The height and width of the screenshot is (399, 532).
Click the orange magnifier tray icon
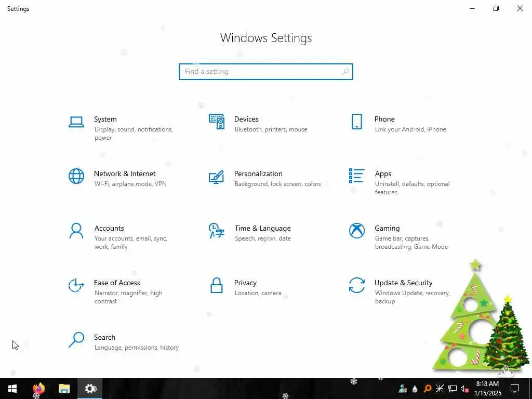(x=427, y=389)
